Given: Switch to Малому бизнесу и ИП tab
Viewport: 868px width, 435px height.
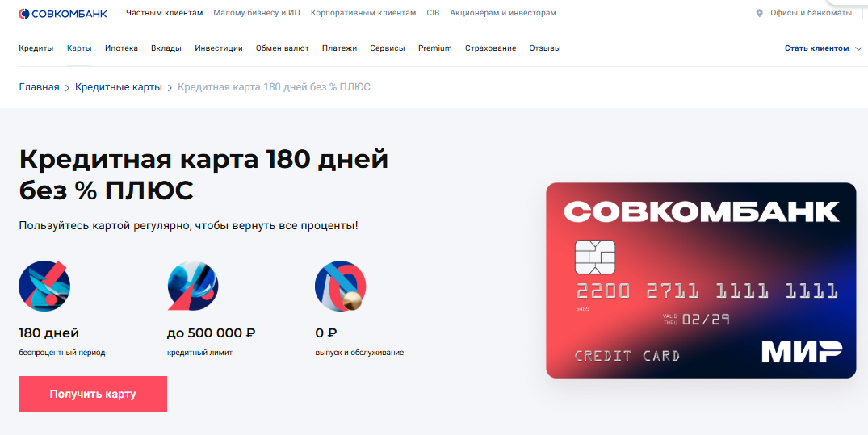Looking at the screenshot, I should point(257,13).
